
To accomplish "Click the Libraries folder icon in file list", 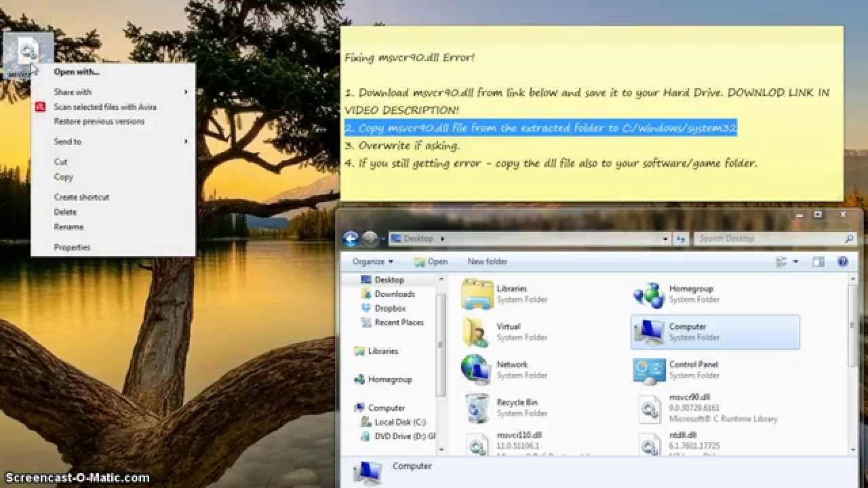I will pyautogui.click(x=477, y=294).
